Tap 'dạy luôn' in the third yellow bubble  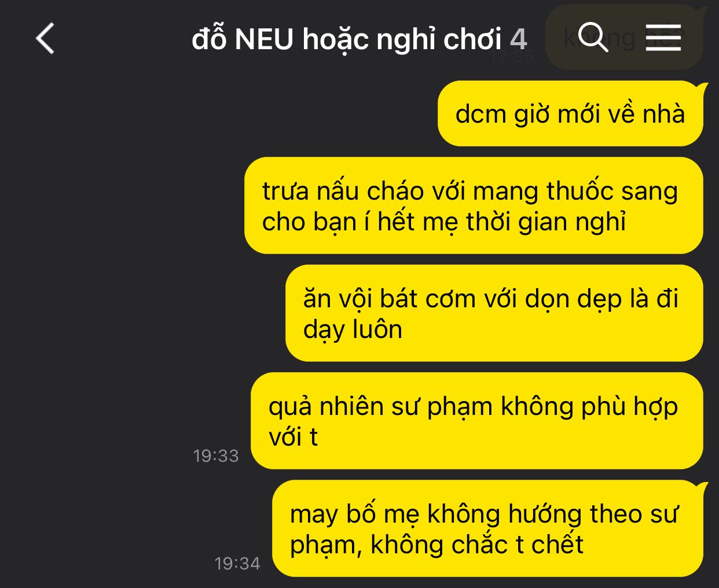click(353, 330)
